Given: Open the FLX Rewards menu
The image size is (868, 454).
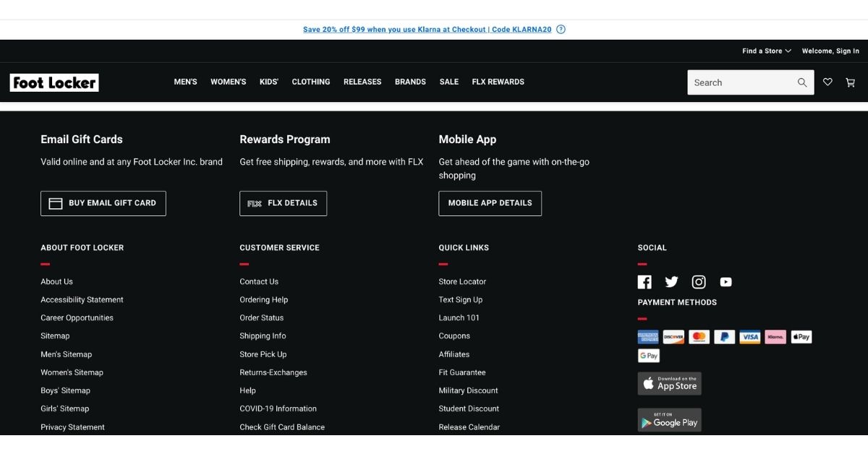Looking at the screenshot, I should (x=498, y=82).
